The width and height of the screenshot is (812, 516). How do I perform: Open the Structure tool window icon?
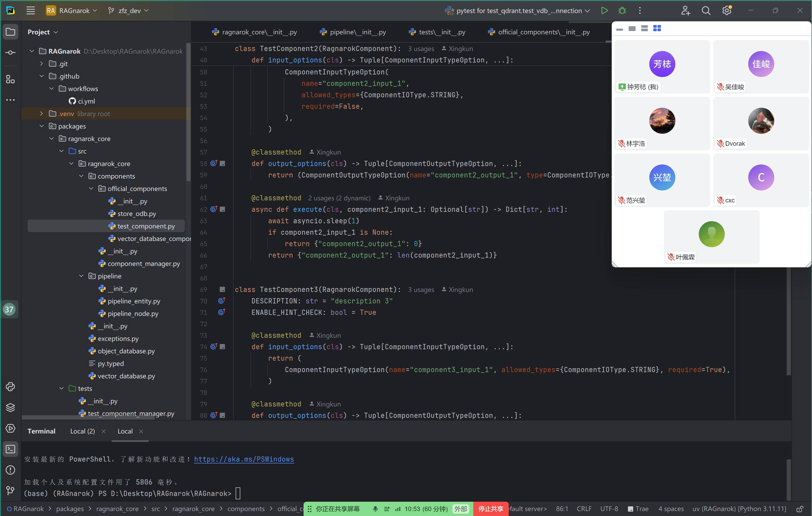(10, 79)
